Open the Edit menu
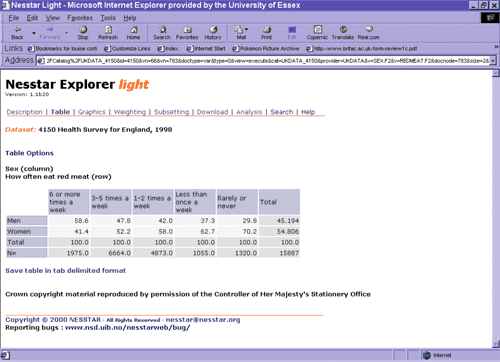Screen dimensions: 500x362 click(32, 18)
